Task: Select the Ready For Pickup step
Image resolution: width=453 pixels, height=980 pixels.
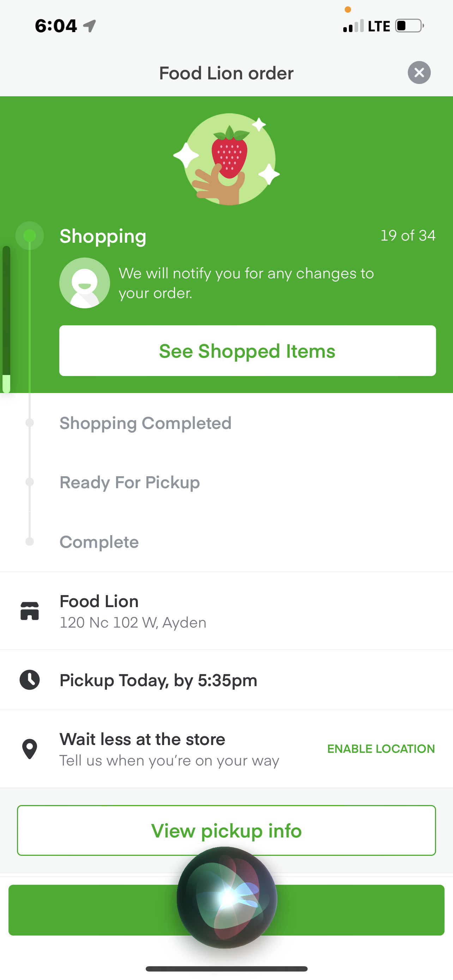Action: 130,482
